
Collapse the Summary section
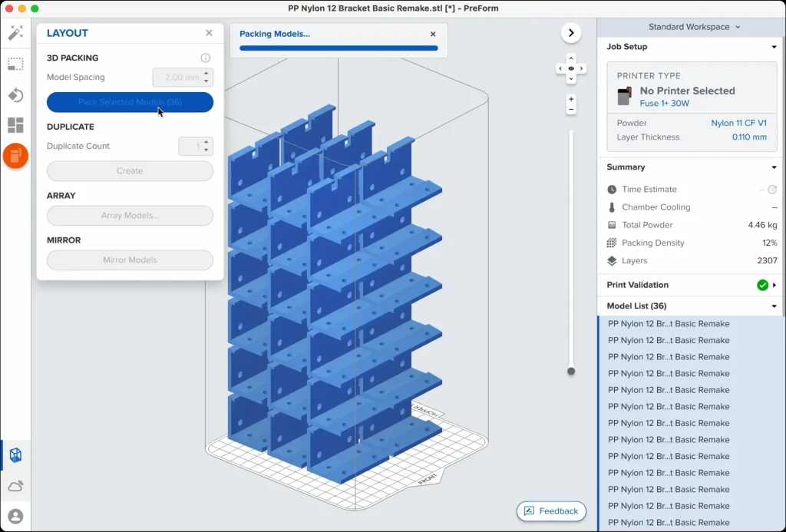(x=774, y=167)
